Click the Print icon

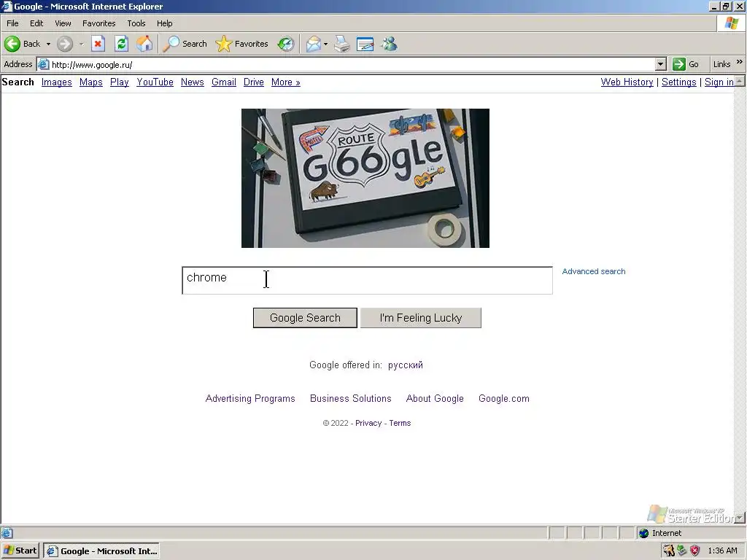341,44
